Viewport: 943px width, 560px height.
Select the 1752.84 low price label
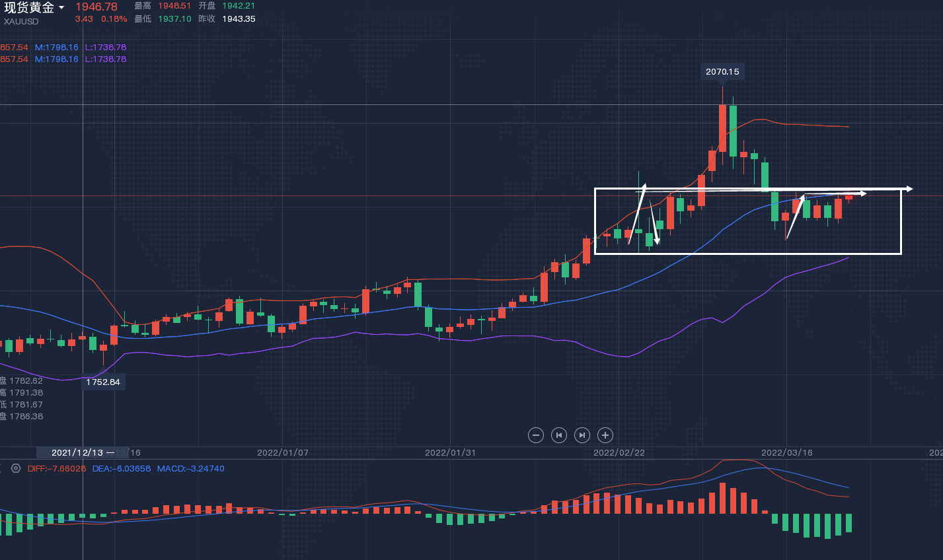[x=103, y=382]
